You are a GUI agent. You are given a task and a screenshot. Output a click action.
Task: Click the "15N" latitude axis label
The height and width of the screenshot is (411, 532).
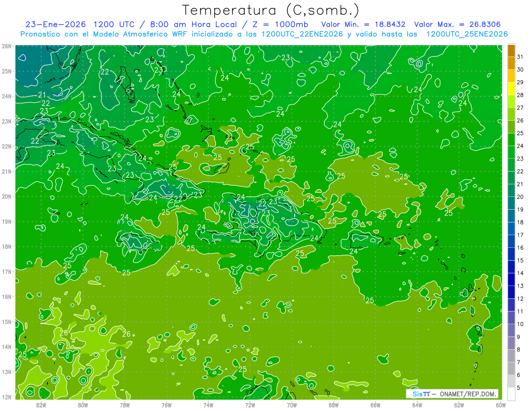click(x=6, y=322)
